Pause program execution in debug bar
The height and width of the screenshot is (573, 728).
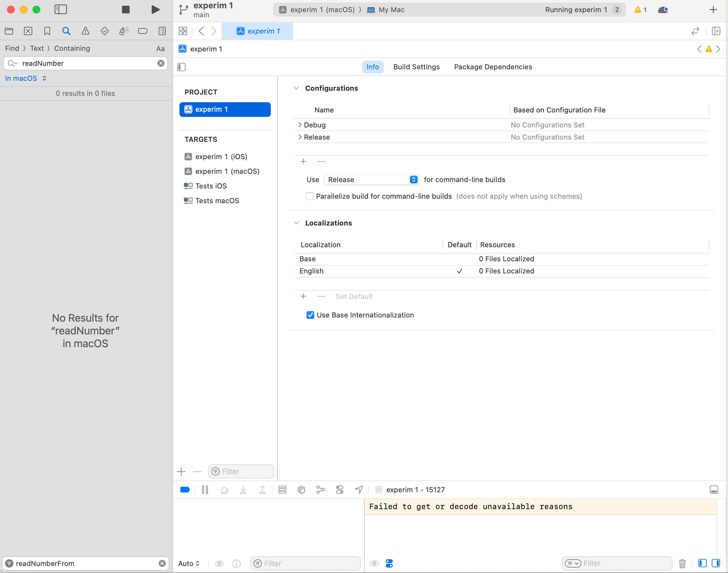pyautogui.click(x=205, y=490)
